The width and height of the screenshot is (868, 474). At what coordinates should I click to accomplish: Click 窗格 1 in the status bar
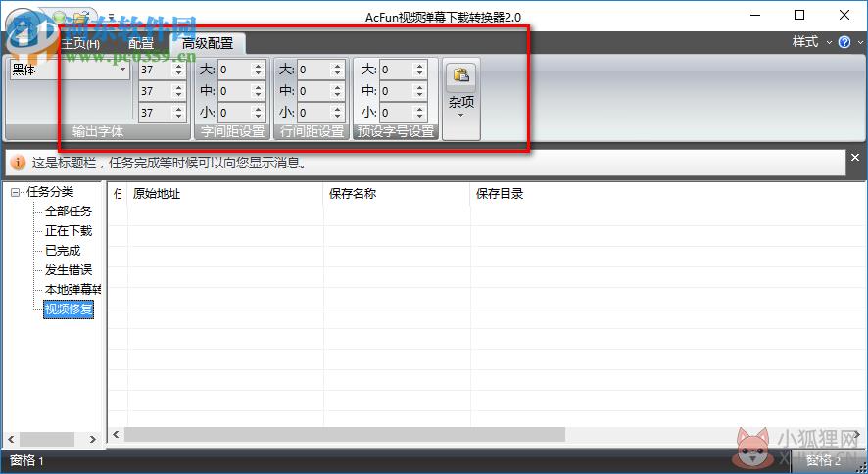(x=26, y=460)
